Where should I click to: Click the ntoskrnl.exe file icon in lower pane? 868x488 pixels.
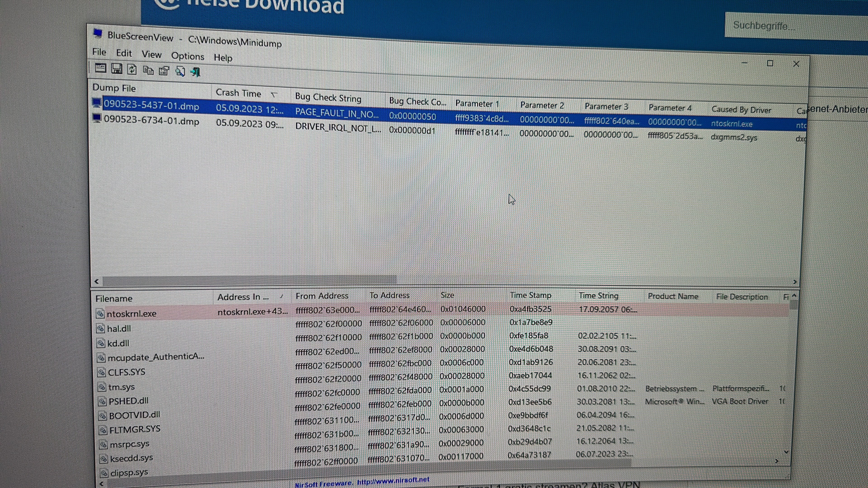pyautogui.click(x=100, y=314)
